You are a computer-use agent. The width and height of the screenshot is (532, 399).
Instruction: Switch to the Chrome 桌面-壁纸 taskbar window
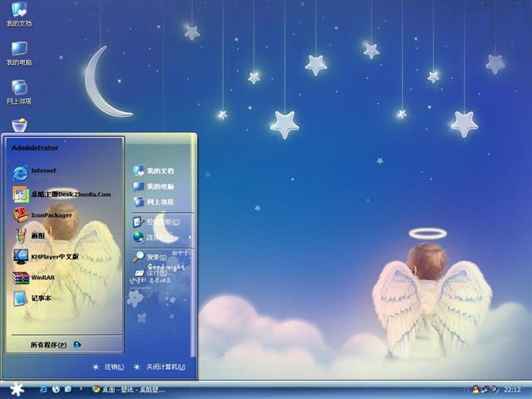pyautogui.click(x=129, y=390)
